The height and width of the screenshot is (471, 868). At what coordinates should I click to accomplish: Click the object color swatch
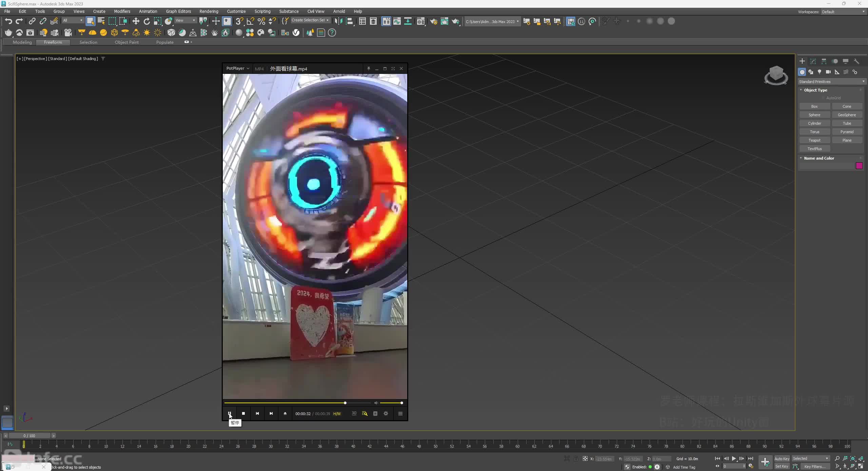(x=859, y=166)
